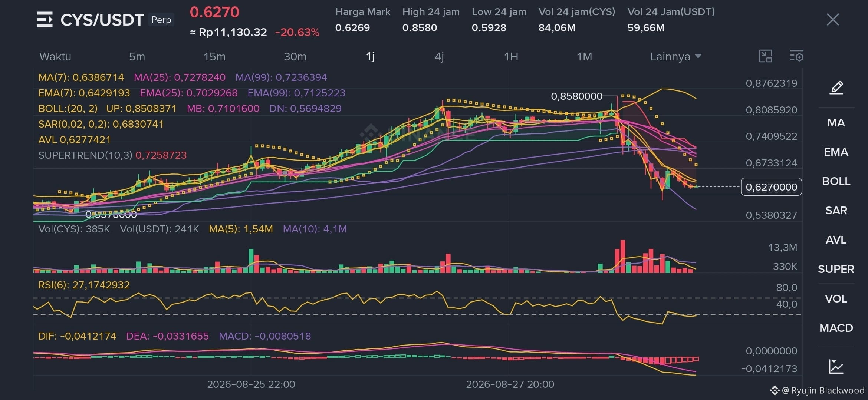868x400 pixels.
Task: Click the Low 24 jam value 0.5928
Action: tap(489, 28)
